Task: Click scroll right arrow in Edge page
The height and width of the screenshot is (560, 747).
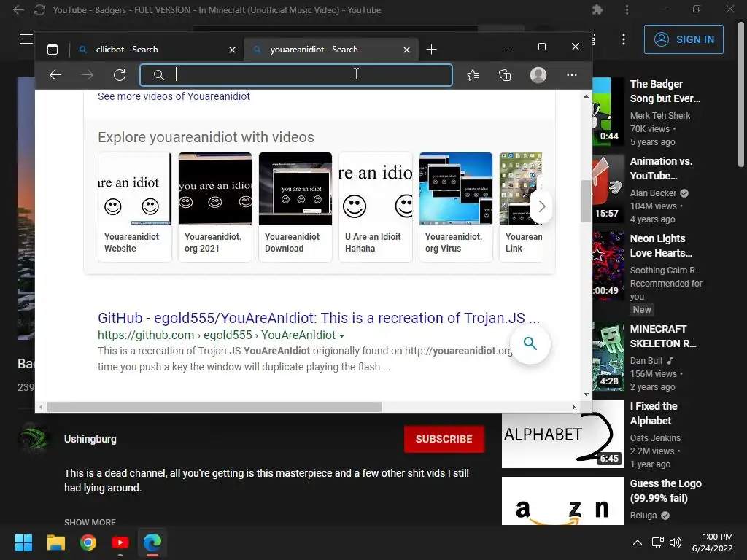Action: (573, 407)
